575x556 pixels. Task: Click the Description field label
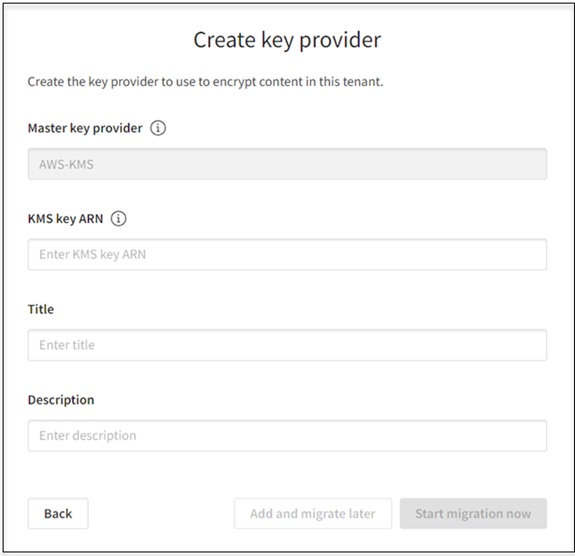61,400
